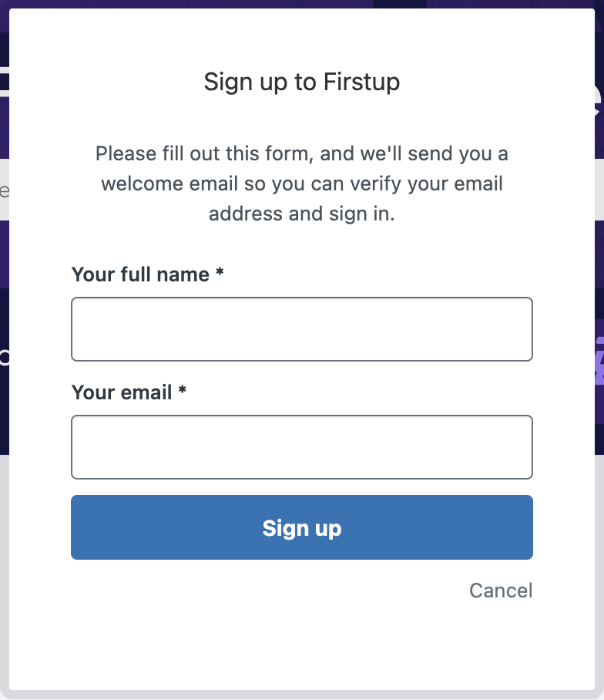Viewport: 604px width, 700px height.
Task: Click the 'address and sign in.' text line
Action: tap(302, 214)
